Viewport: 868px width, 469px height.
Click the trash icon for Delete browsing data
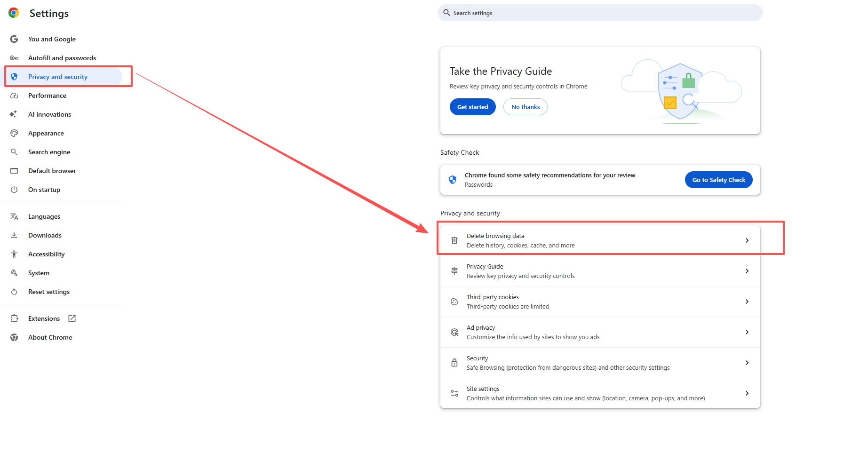454,240
